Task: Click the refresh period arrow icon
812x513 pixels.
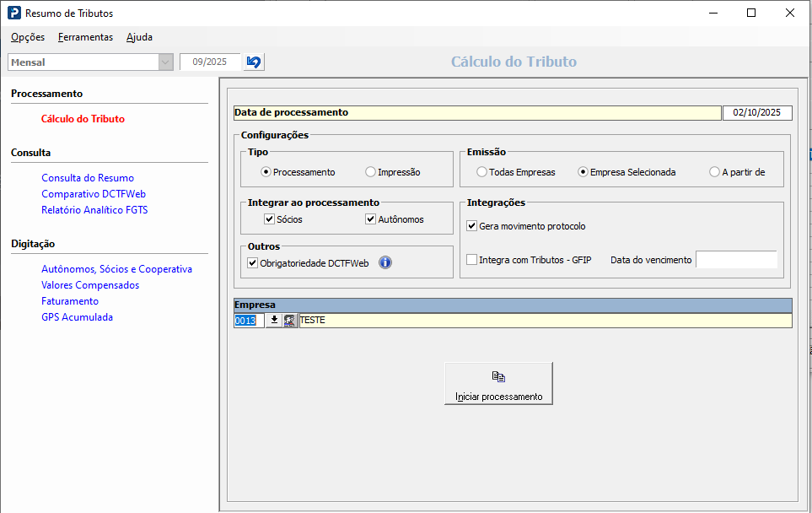Action: pos(254,62)
